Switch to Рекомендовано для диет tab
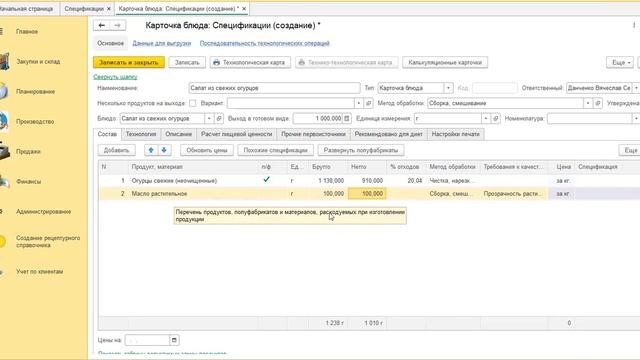Screen dimensions: 640x360 (388, 134)
